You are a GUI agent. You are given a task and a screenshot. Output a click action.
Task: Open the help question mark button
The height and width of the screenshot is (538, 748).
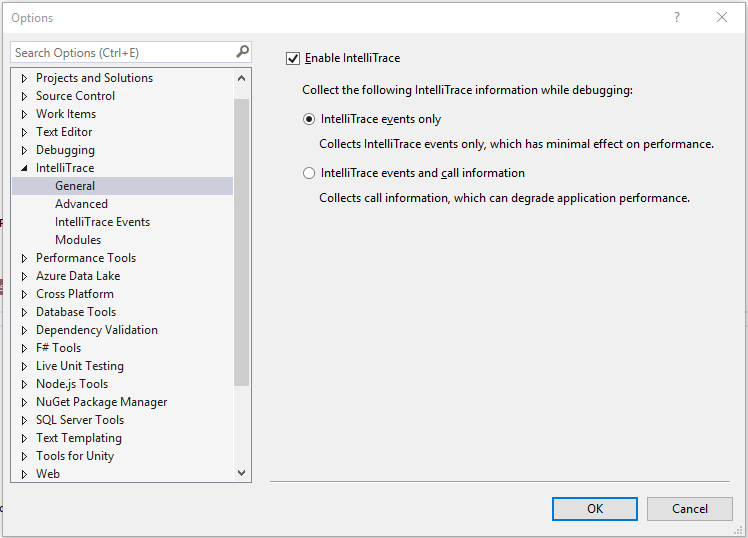[676, 18]
